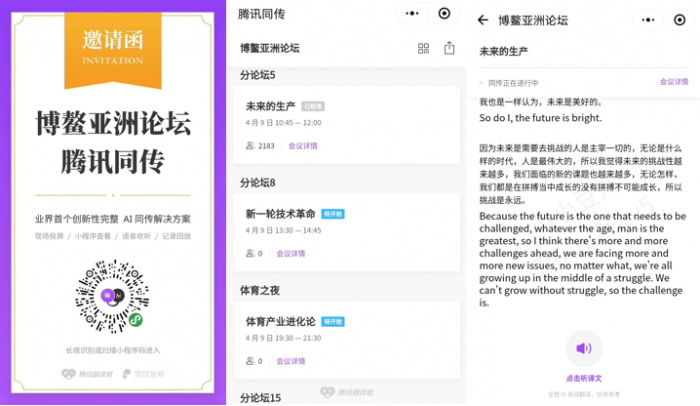This screenshot has width=700, height=406.
Task: Tap the 待开始 badge on 新一轮技术革命
Action: pos(333,214)
